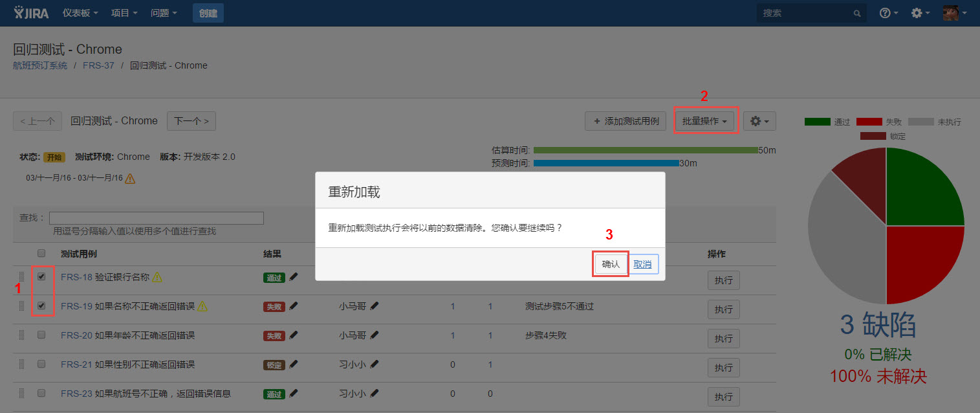
Task: Execute the FRS-20 test with 执行
Action: click(x=723, y=339)
